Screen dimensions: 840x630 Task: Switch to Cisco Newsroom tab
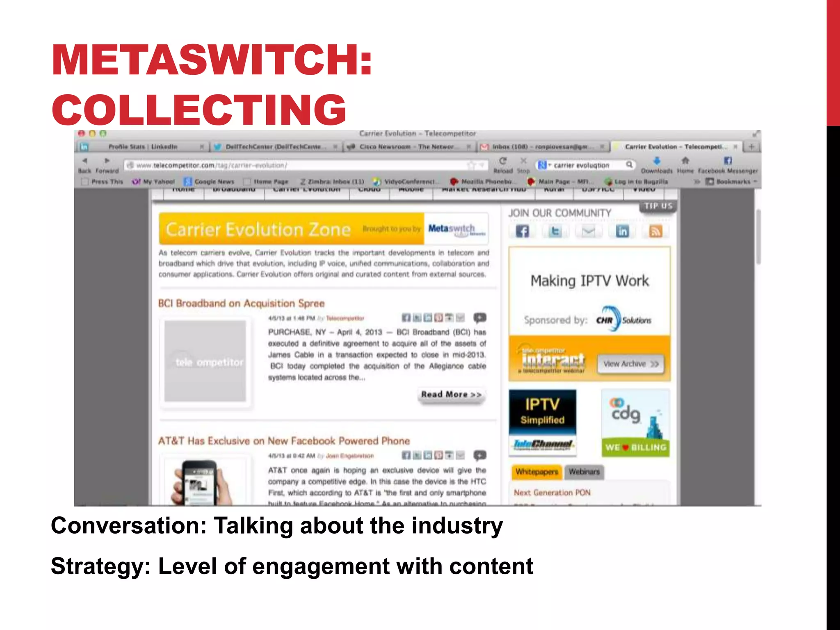pos(409,147)
